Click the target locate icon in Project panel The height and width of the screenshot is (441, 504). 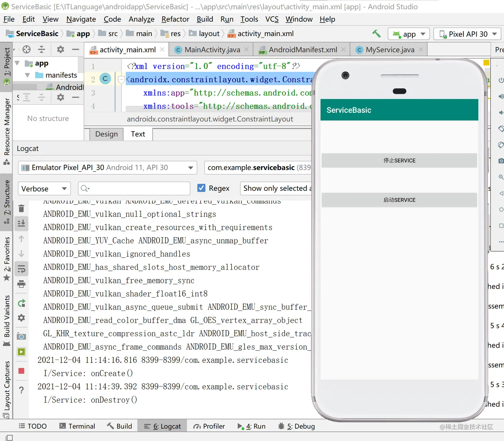pos(27,50)
